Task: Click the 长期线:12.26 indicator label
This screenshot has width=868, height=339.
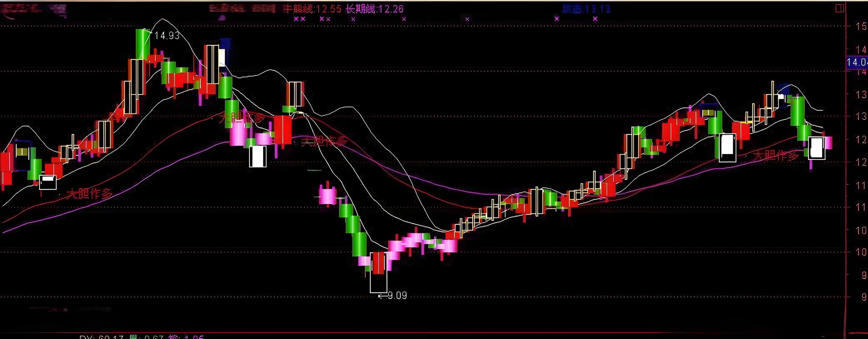Action: click(374, 9)
